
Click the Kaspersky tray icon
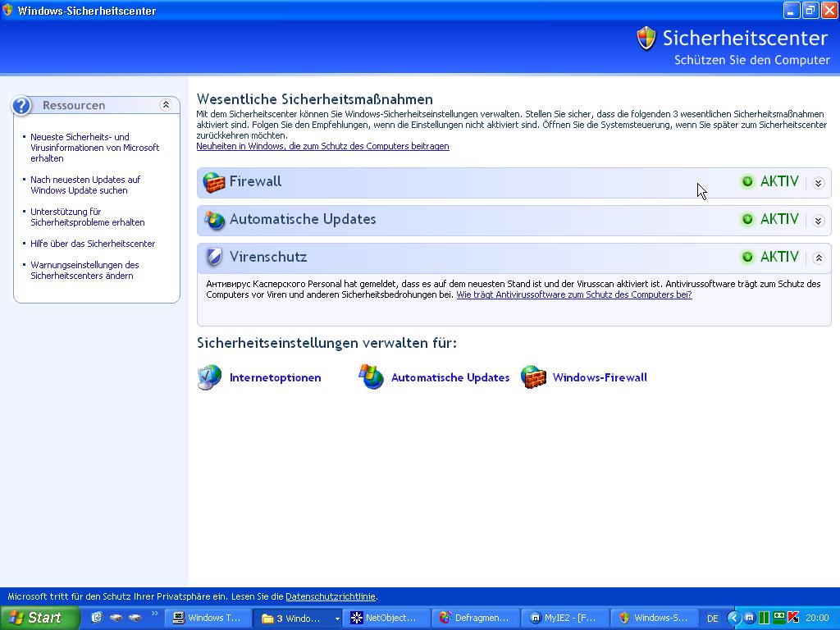click(793, 618)
